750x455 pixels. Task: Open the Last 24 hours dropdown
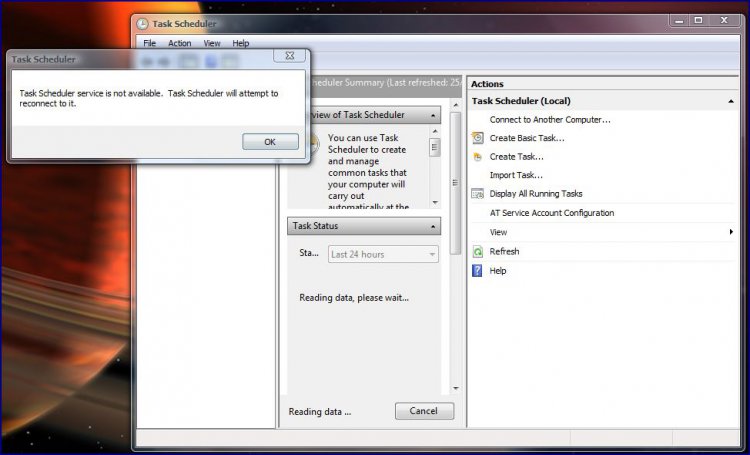coord(383,255)
